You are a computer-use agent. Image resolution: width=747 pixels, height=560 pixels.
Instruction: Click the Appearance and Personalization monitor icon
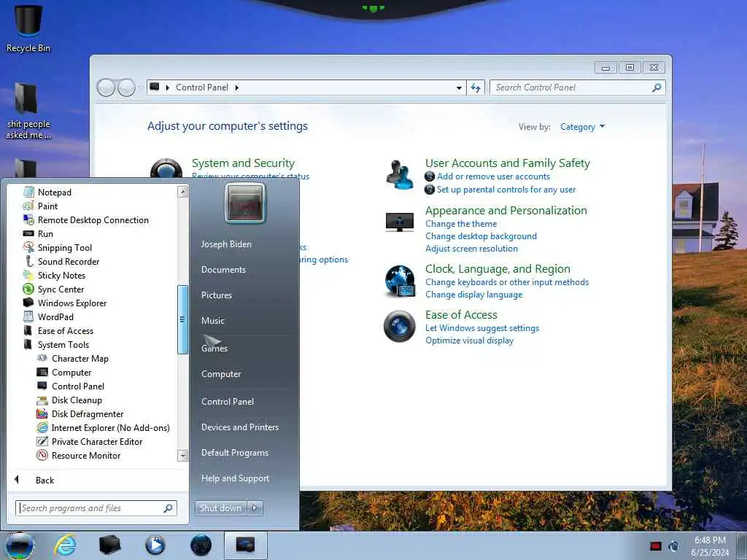coord(399,222)
